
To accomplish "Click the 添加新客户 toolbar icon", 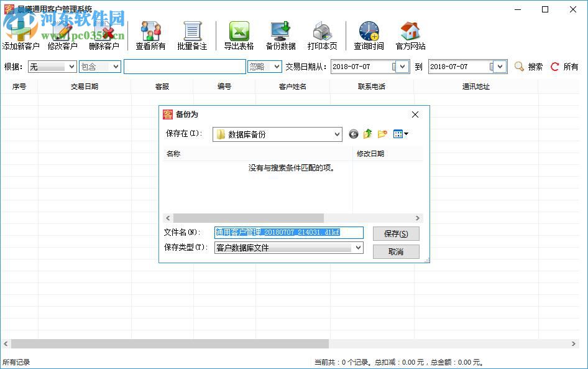I will tap(21, 32).
